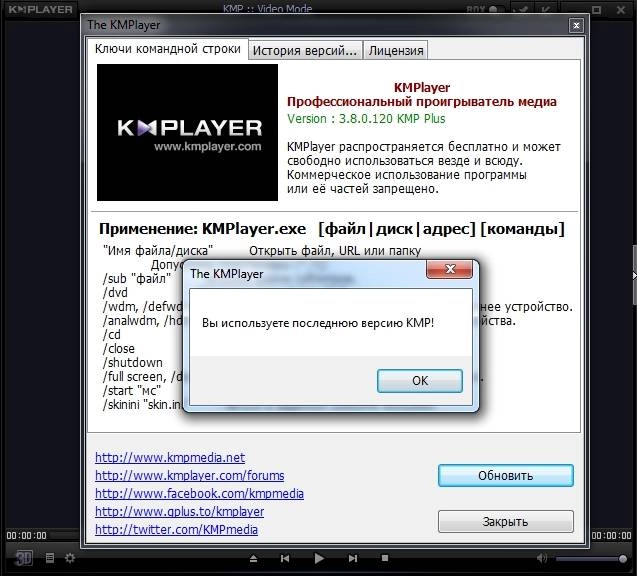The width and height of the screenshot is (637, 576).
Task: Click the /dvd command line entry
Action: click(115, 292)
